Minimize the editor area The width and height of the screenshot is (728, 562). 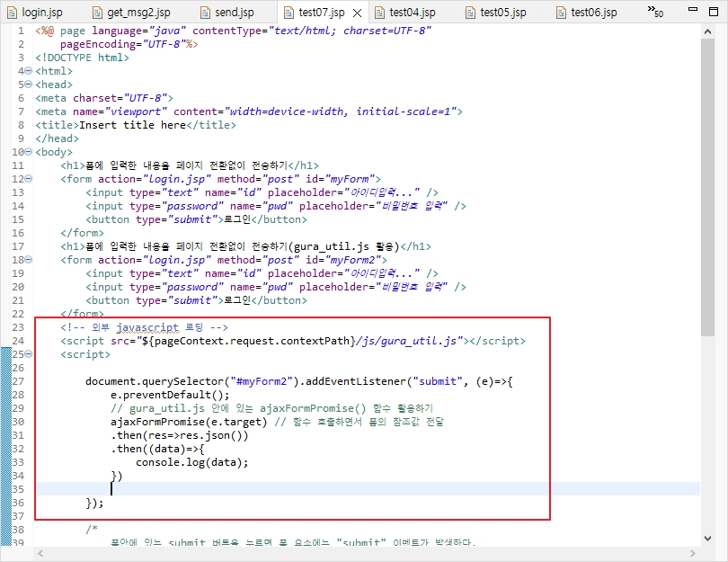(x=693, y=9)
